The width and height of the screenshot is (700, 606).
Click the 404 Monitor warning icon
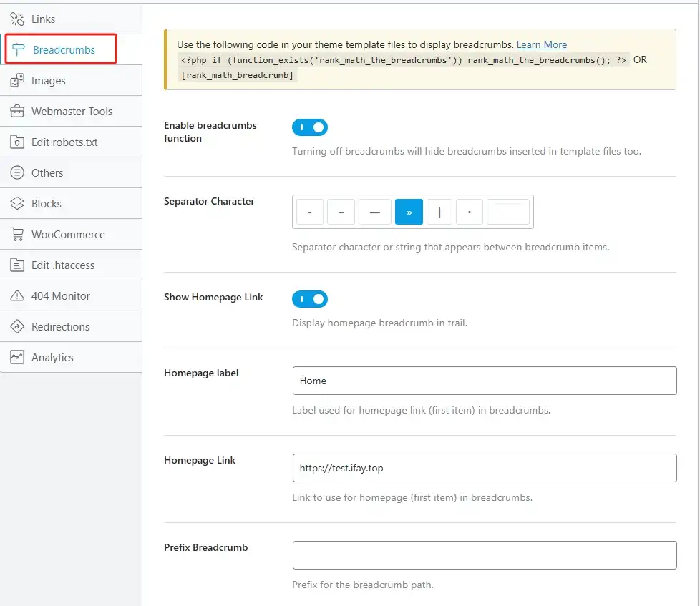17,296
